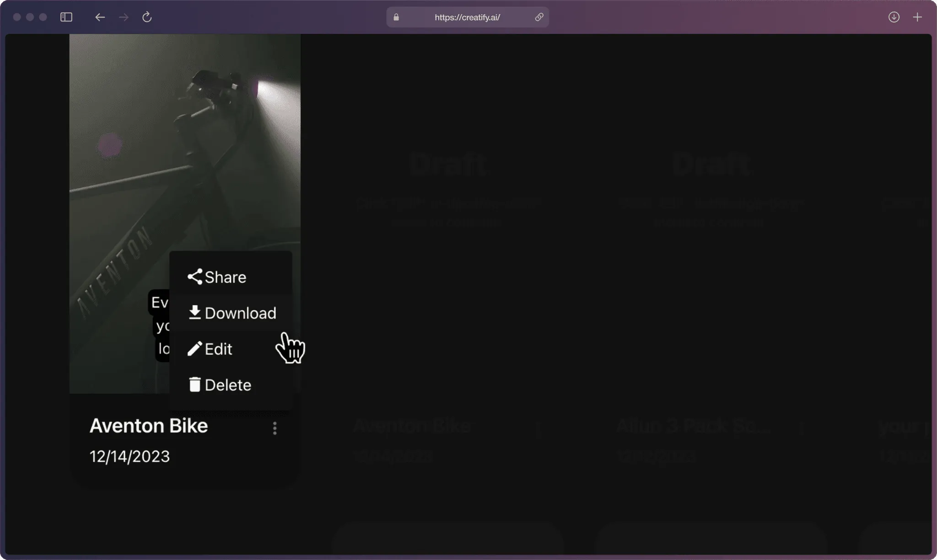Click the address bar with creatify.ai URL
This screenshot has height=560, width=937.
click(467, 17)
